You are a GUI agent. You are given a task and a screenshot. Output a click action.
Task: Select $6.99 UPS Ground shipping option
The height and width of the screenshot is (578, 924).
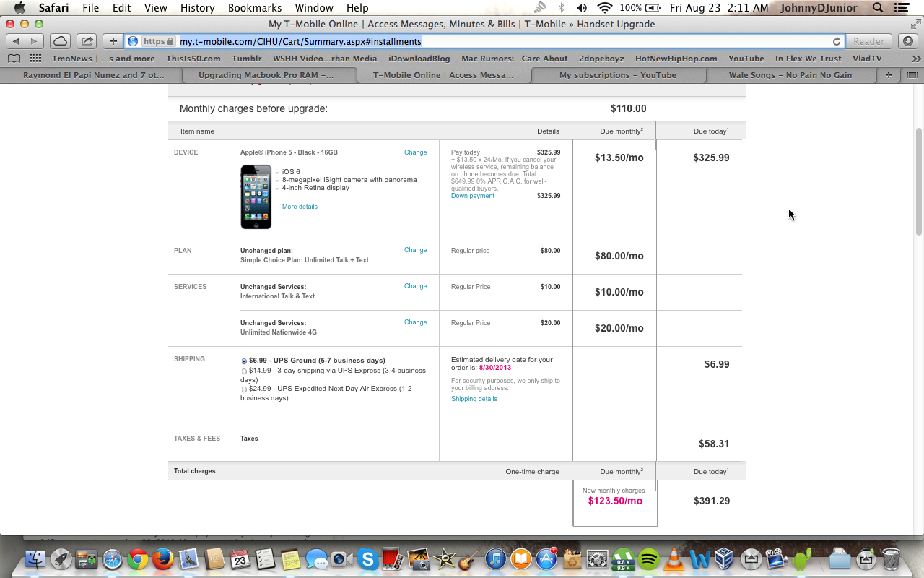244,361
